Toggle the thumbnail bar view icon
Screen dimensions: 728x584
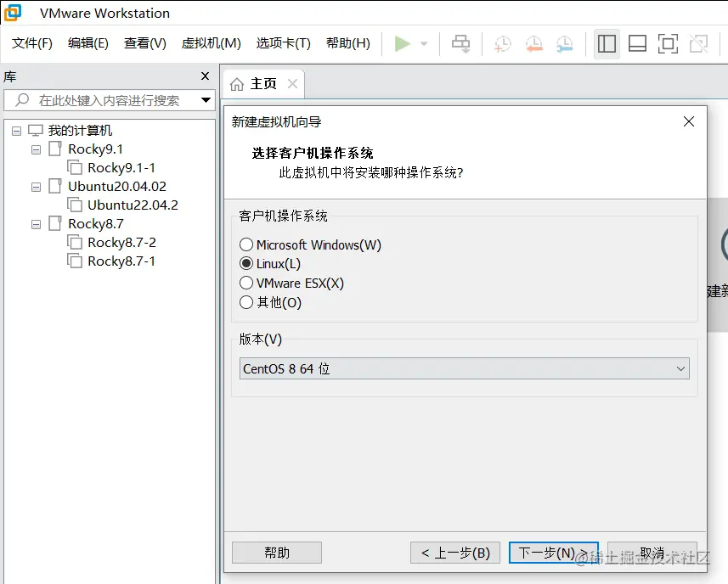click(x=637, y=44)
